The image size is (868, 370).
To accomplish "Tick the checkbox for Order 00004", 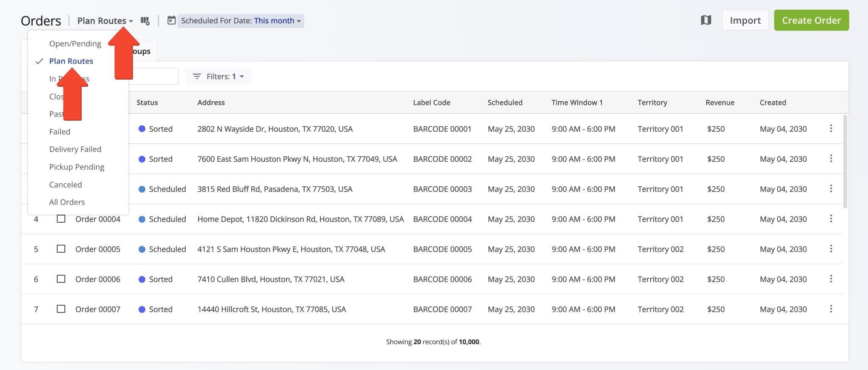I will pos(61,219).
